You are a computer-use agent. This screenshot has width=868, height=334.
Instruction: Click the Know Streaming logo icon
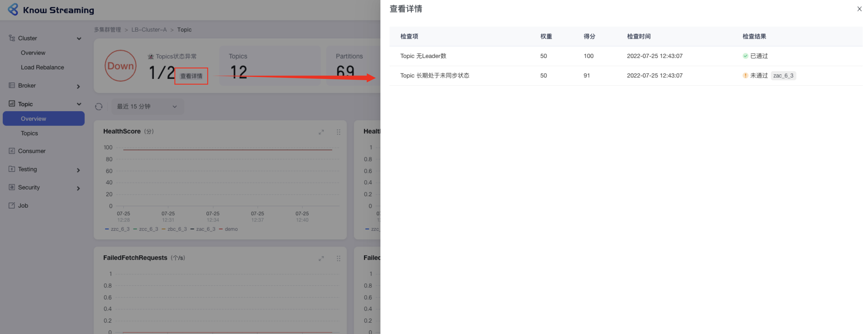coord(13,9)
